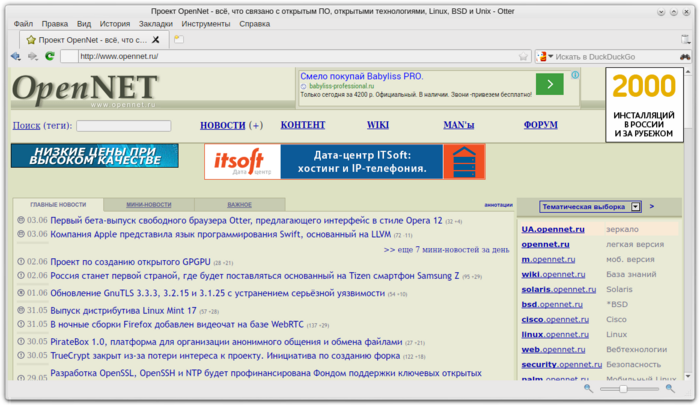Open the Файл menu
The width and height of the screenshot is (700, 405).
pos(23,24)
